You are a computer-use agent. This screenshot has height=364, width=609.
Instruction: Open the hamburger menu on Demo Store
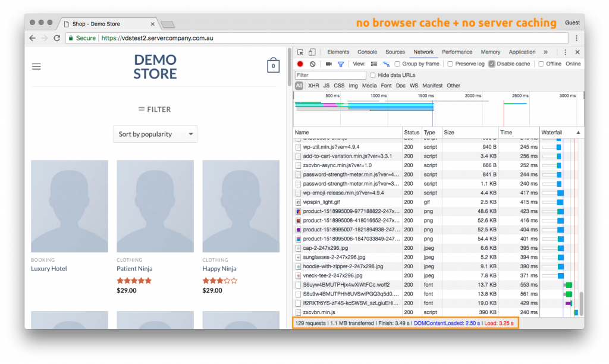pos(36,67)
